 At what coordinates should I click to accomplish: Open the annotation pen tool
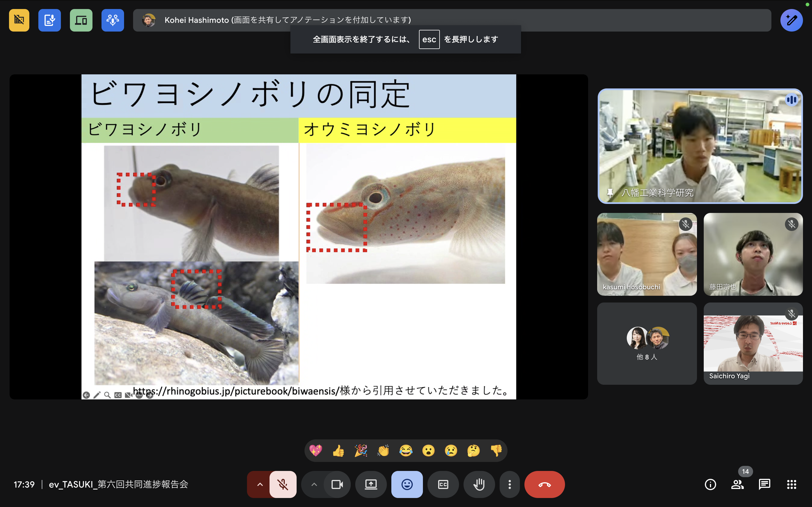791,21
